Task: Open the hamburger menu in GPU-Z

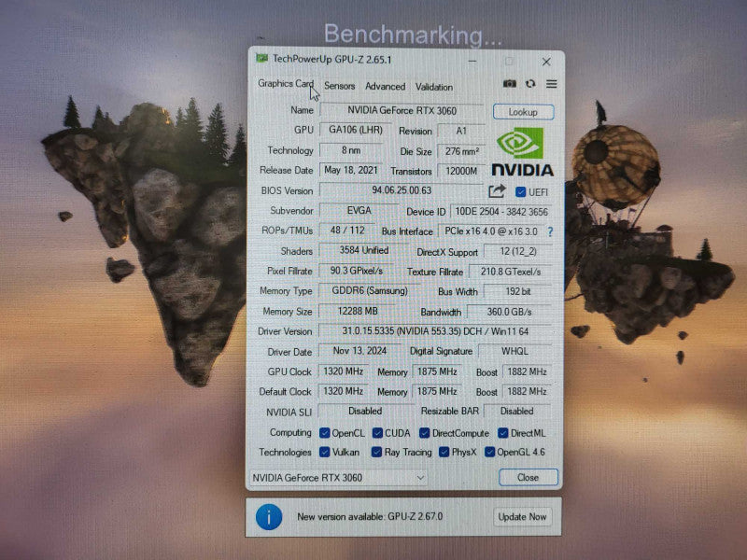Action: (x=551, y=84)
